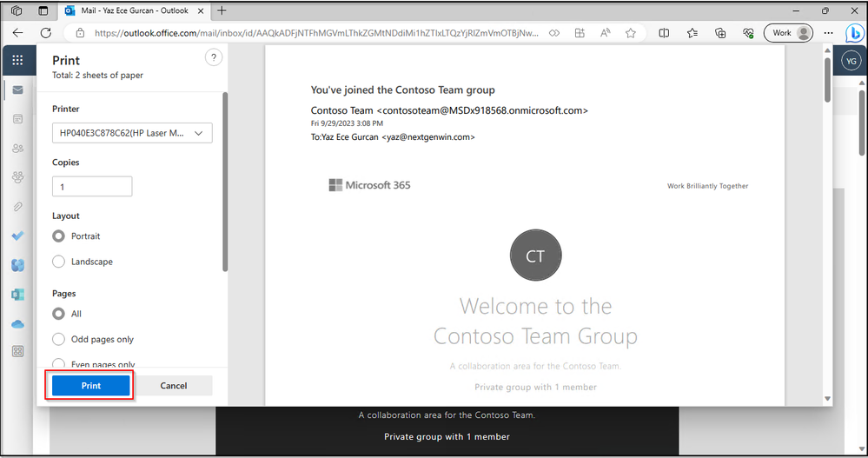The height and width of the screenshot is (458, 868).
Task: Open People in Outlook sidebar
Action: (x=17, y=149)
